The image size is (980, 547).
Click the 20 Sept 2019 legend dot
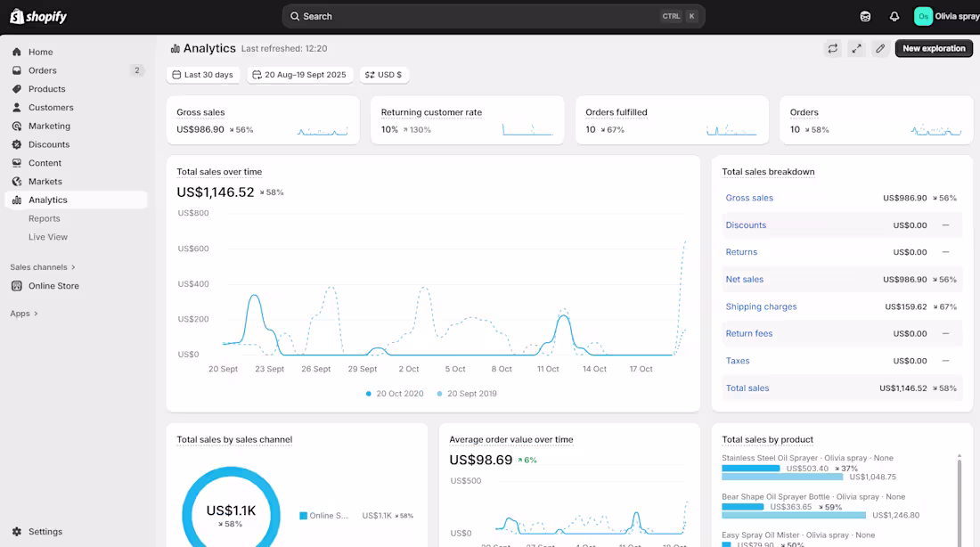coord(439,394)
